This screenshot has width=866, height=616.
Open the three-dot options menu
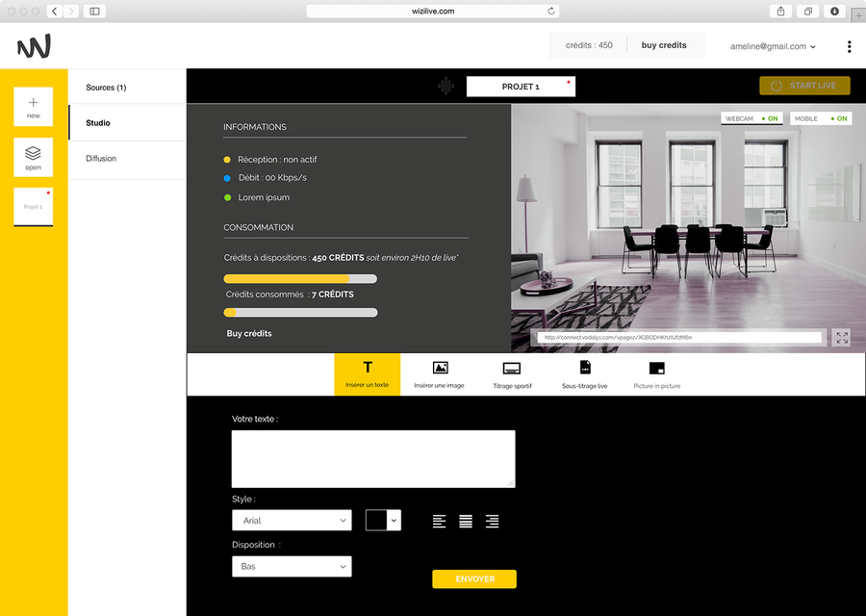point(849,46)
